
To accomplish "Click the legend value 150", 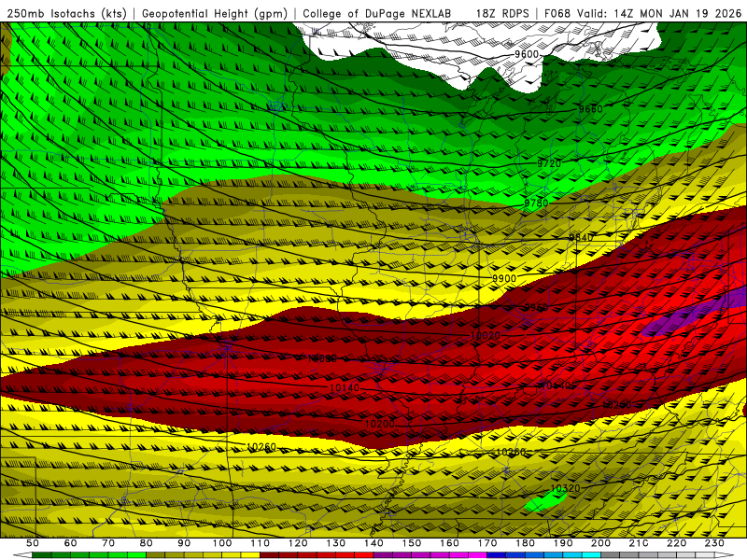I will (412, 543).
